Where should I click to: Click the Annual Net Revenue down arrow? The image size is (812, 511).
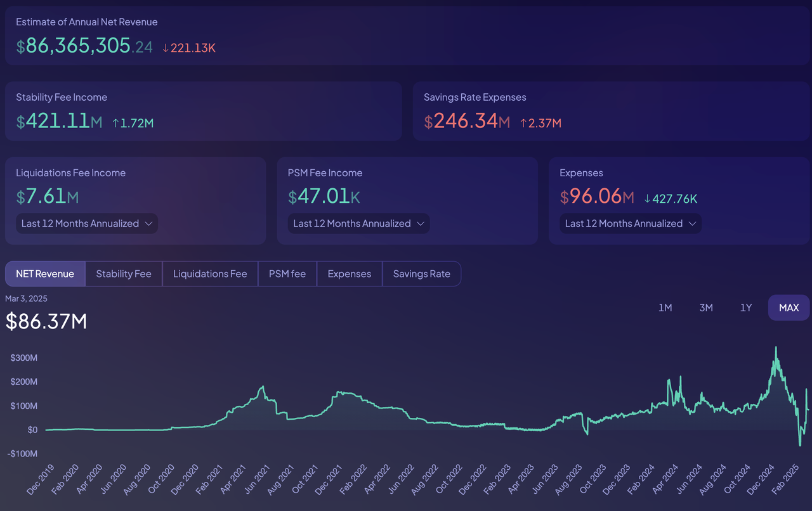166,48
